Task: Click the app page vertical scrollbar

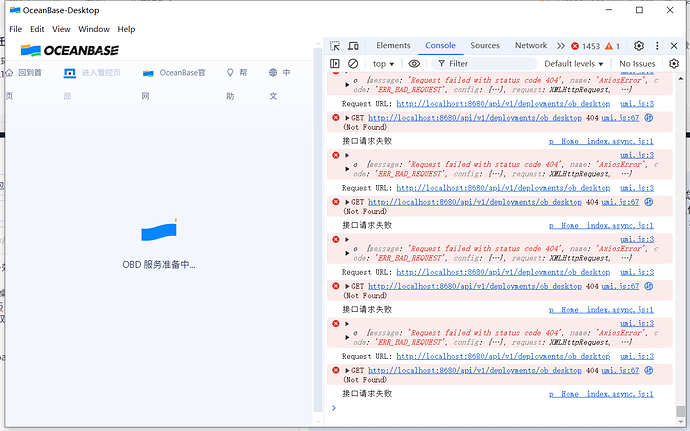Action: click(318, 229)
